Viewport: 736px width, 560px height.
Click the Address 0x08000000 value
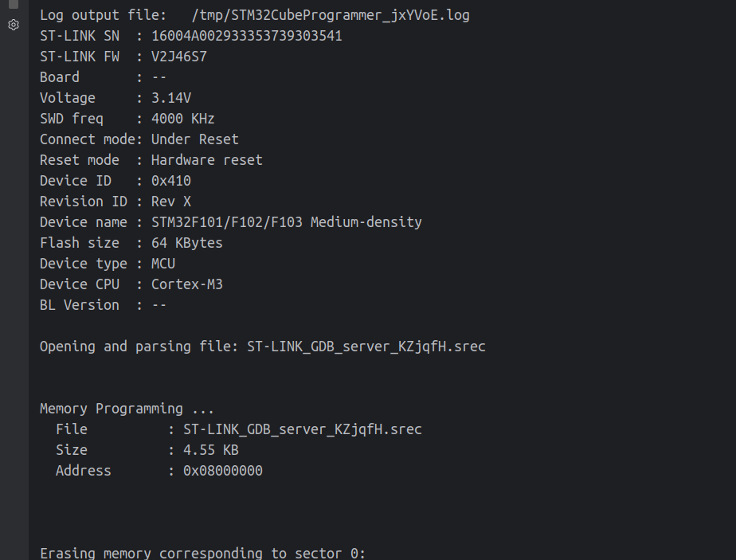pyautogui.click(x=222, y=470)
